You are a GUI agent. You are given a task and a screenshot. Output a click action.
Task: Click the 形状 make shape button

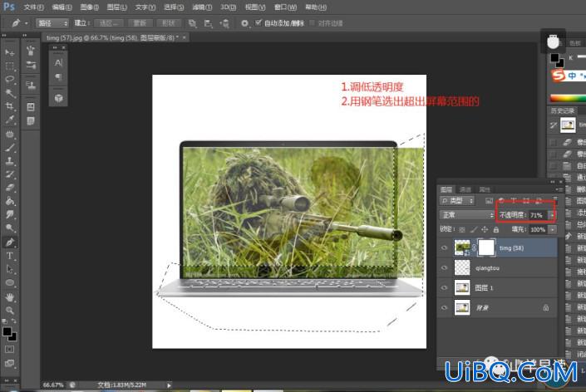pyautogui.click(x=168, y=23)
